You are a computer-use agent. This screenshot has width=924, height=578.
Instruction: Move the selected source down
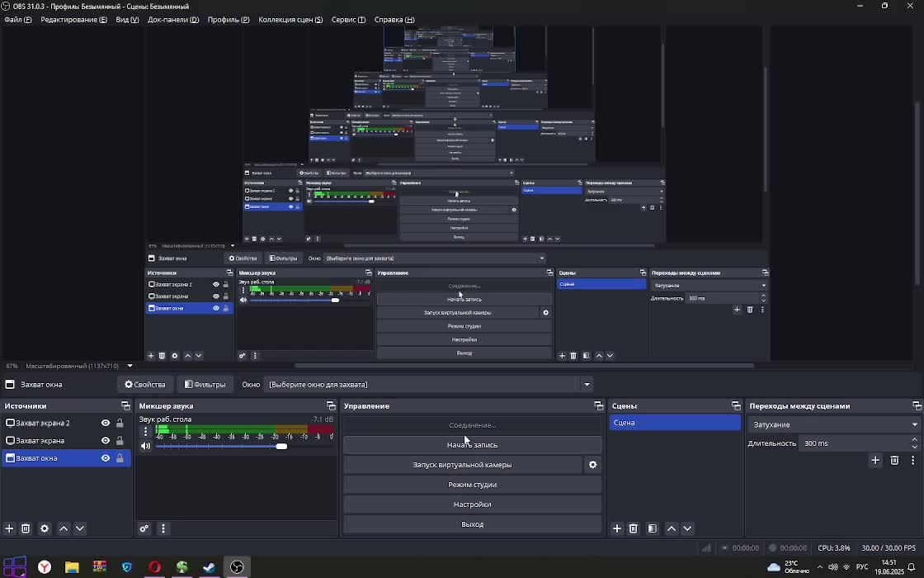click(79, 528)
